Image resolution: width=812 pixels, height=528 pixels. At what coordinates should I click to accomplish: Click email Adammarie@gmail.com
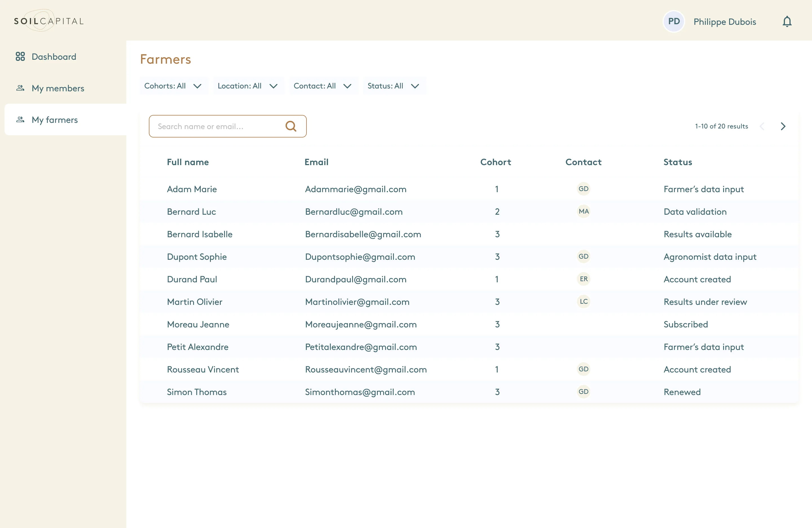coord(356,189)
